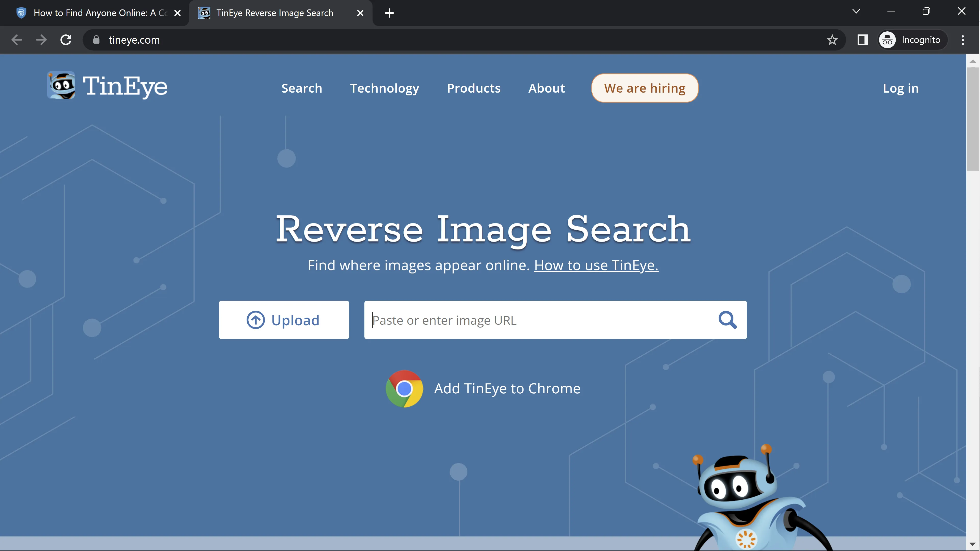
Task: Click the image URL input field
Action: 540,320
